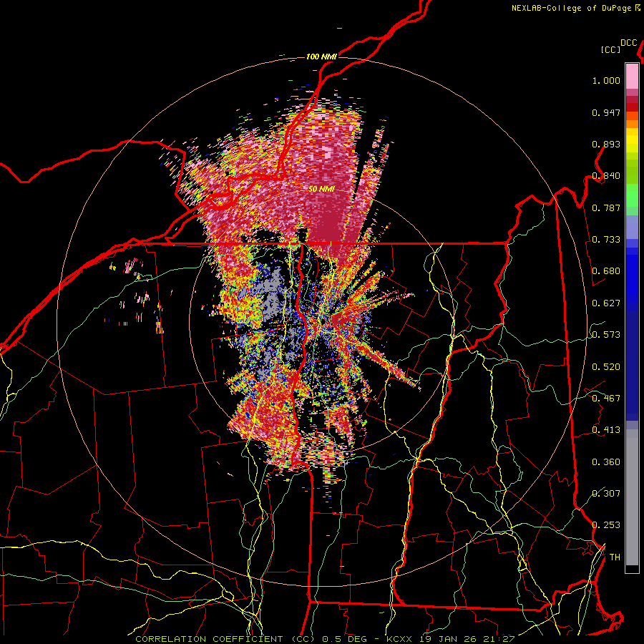Click the 0.787 legend value

606,208
